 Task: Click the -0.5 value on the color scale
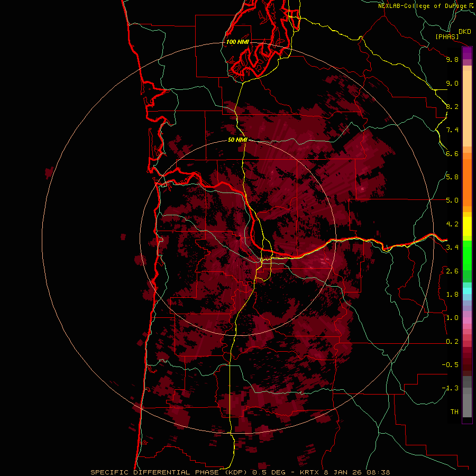pyautogui.click(x=450, y=365)
